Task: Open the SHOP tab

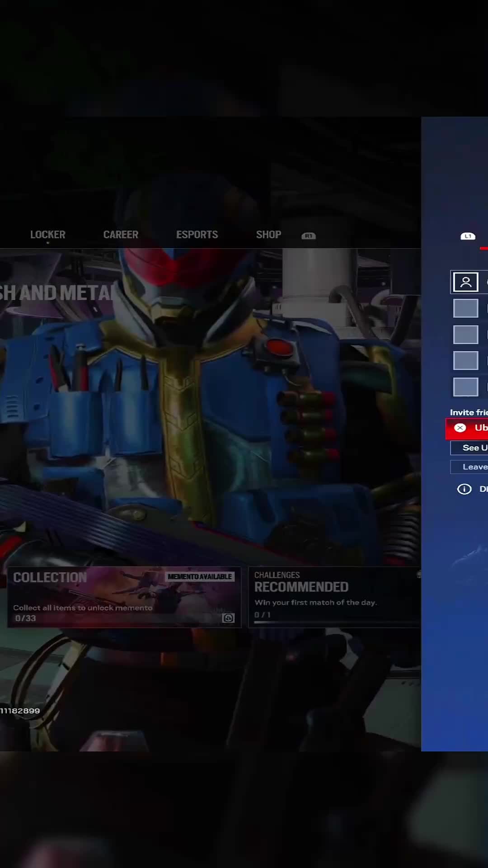Action: 268,235
